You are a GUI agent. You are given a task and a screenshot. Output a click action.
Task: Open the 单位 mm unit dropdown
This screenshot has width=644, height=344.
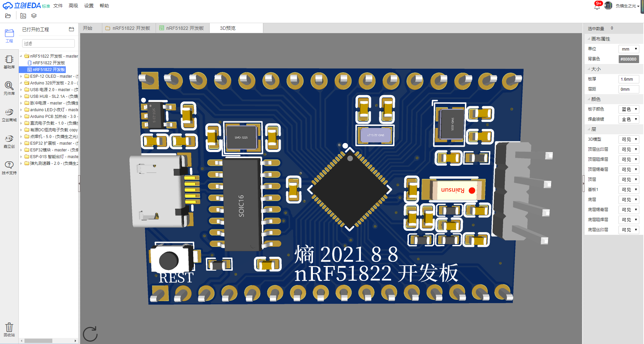(629, 49)
